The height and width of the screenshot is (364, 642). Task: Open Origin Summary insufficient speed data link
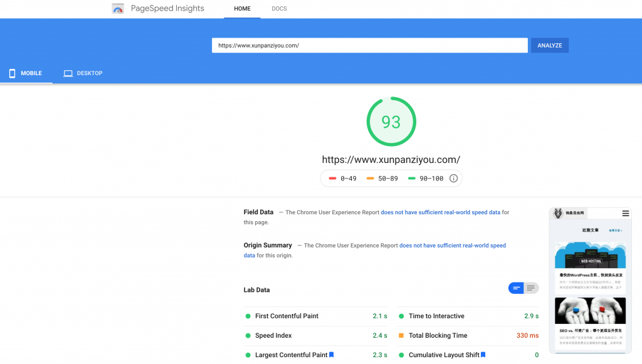coord(452,246)
